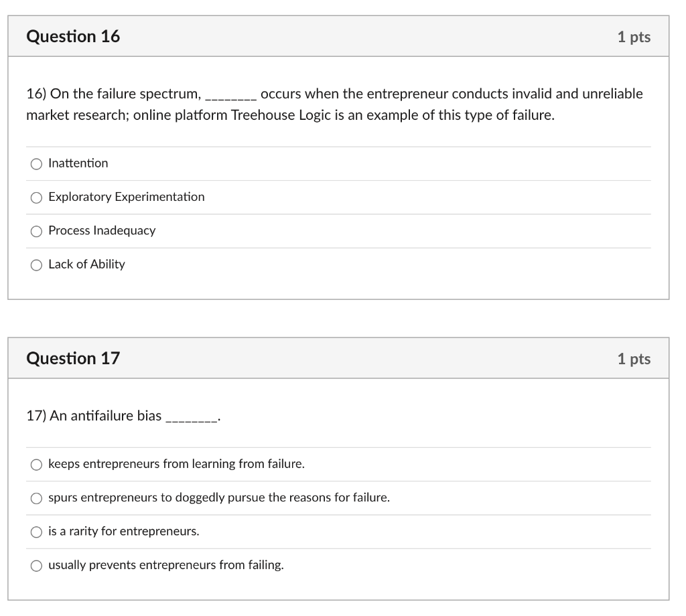686x616 pixels.
Task: Click the Question 16 header
Action: click(73, 36)
